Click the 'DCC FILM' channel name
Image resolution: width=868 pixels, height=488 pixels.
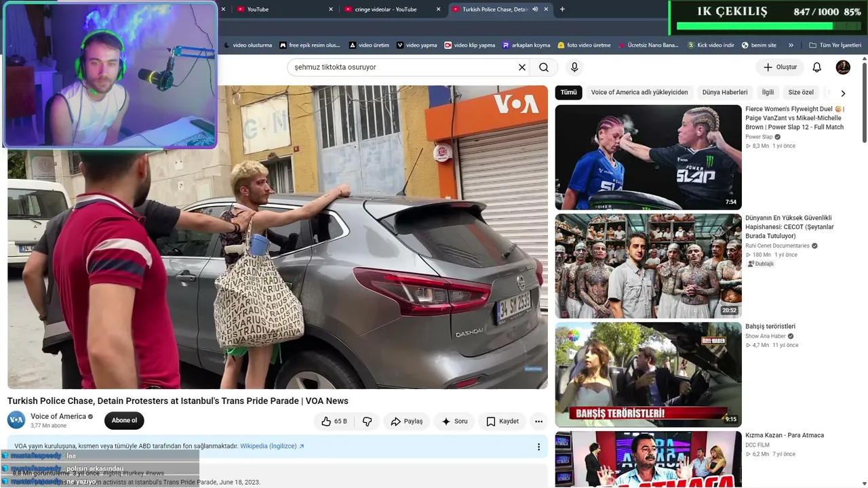[757, 445]
